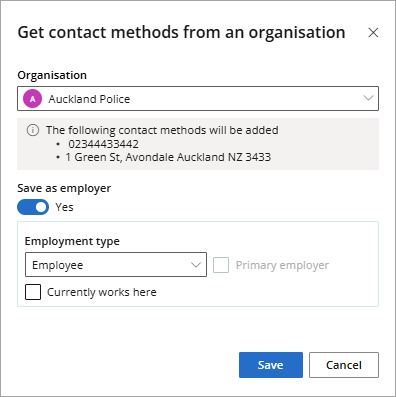This screenshot has height=397, width=396.
Task: Open the Organisation combo box showing Auckland Police
Action: (x=198, y=99)
